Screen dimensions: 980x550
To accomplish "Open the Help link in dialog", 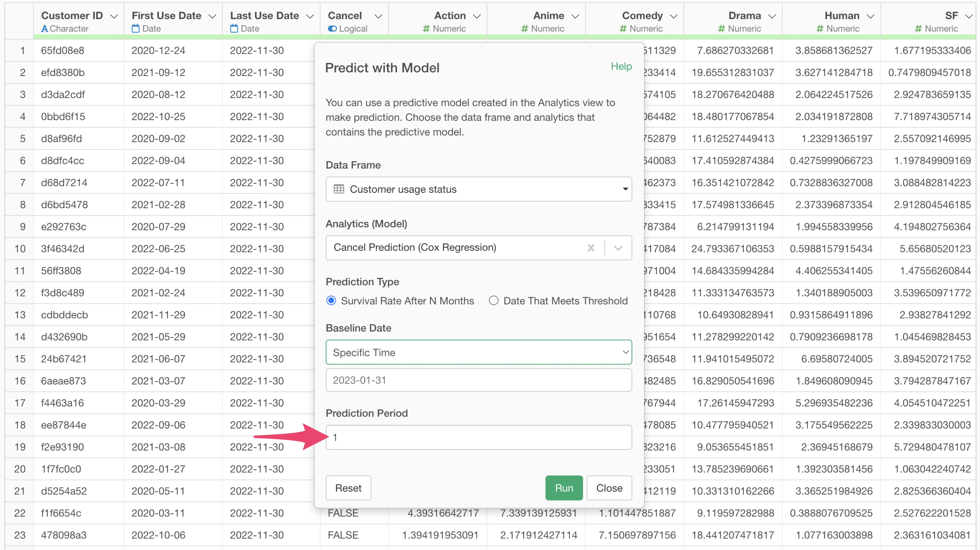I will [x=621, y=66].
